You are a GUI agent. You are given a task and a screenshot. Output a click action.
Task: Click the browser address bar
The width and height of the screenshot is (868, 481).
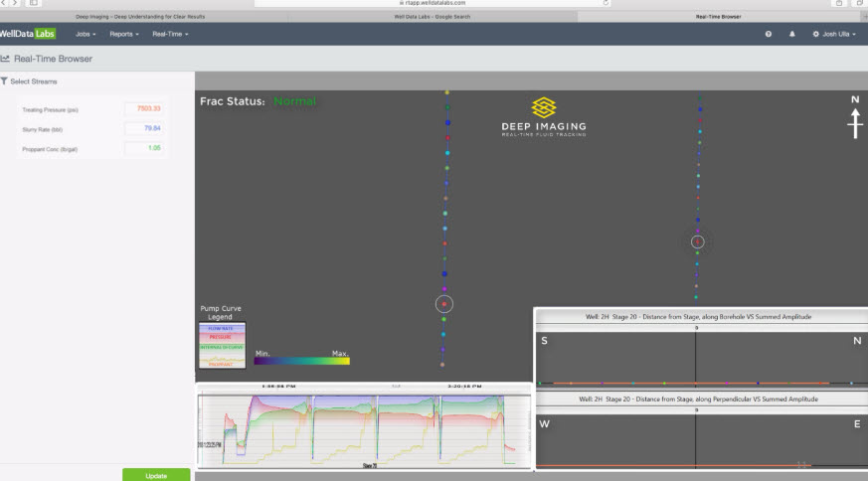point(433,3)
